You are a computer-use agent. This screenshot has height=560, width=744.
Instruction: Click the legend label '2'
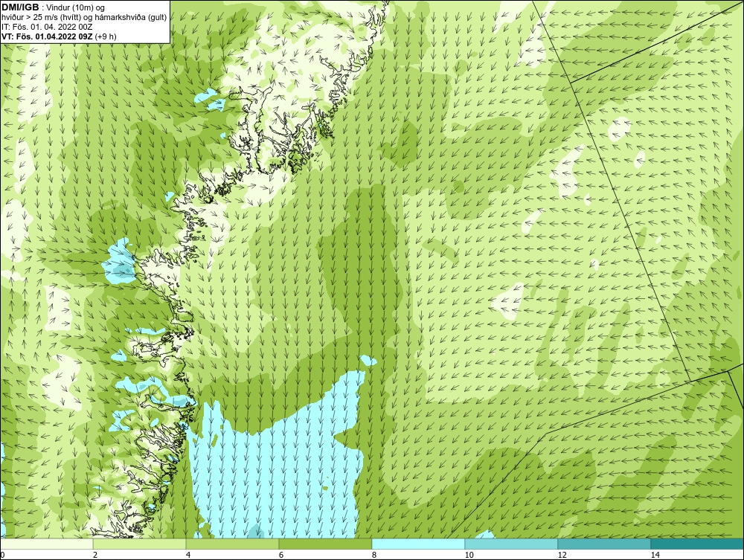(x=95, y=556)
